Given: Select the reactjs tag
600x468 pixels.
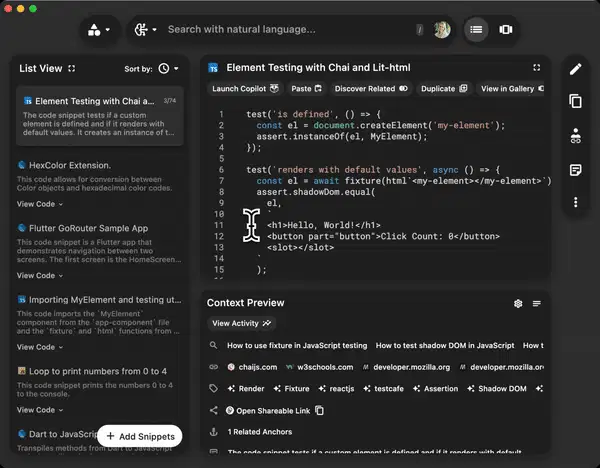Looking at the screenshot, I should pyautogui.click(x=336, y=389).
